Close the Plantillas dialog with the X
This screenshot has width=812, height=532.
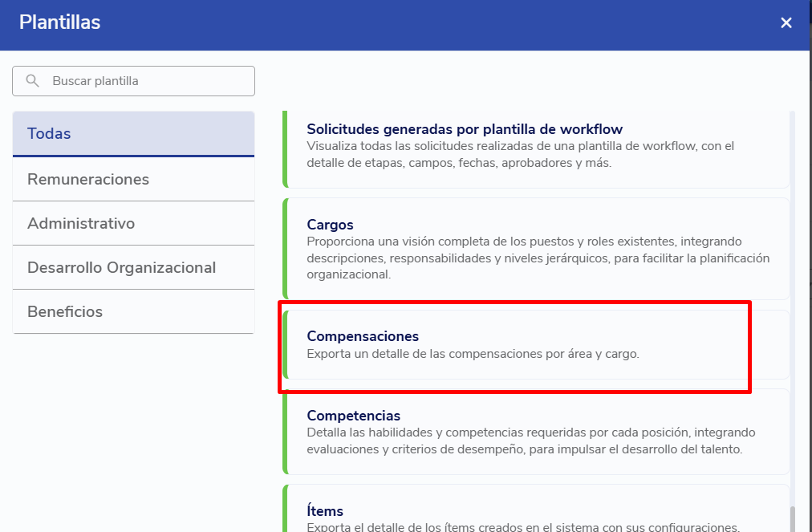click(x=786, y=23)
